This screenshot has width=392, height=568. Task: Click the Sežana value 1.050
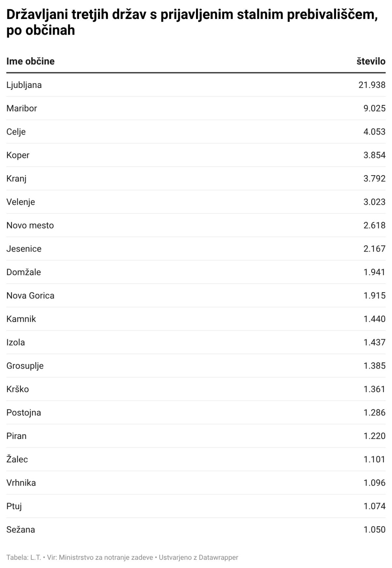point(374,529)
